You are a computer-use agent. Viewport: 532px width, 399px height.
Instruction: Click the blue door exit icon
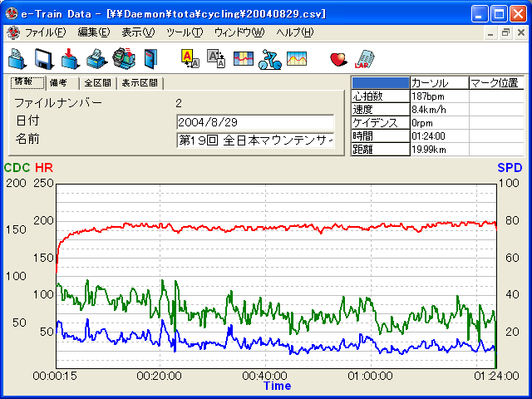[150, 58]
